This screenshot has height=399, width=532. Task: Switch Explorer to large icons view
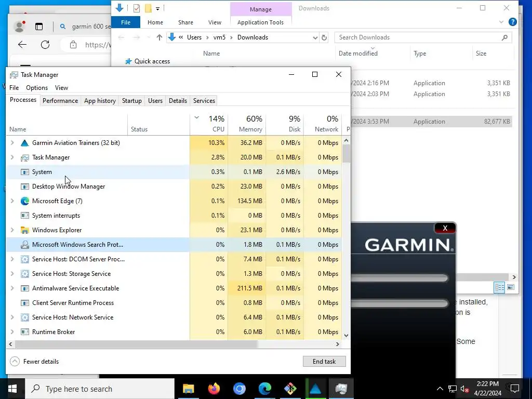tap(511, 287)
